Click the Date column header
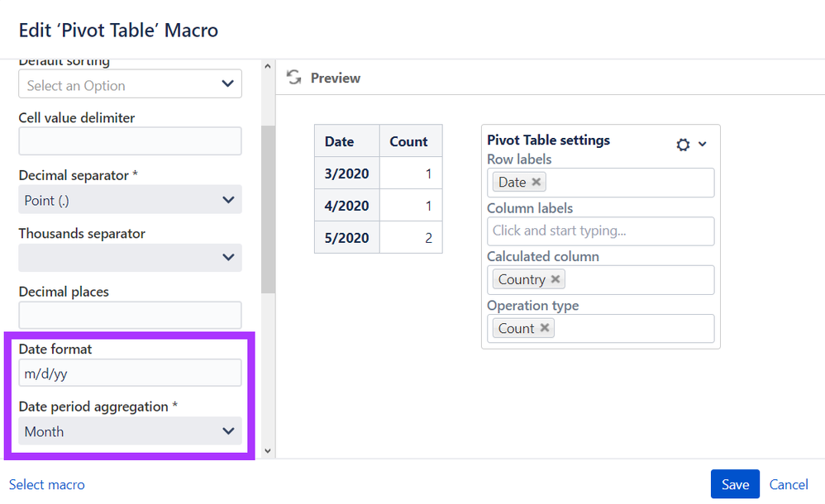Image resolution: width=825 pixels, height=504 pixels. [339, 141]
